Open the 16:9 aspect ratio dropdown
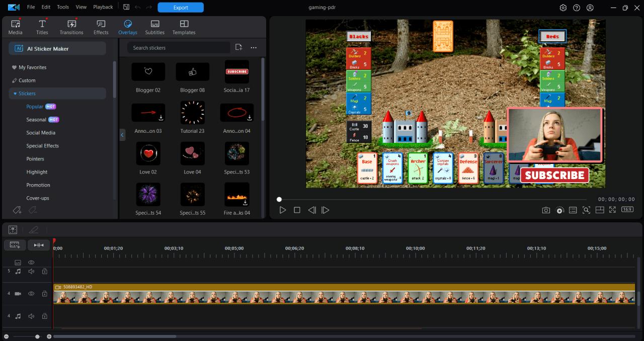644x341 pixels. click(x=627, y=210)
